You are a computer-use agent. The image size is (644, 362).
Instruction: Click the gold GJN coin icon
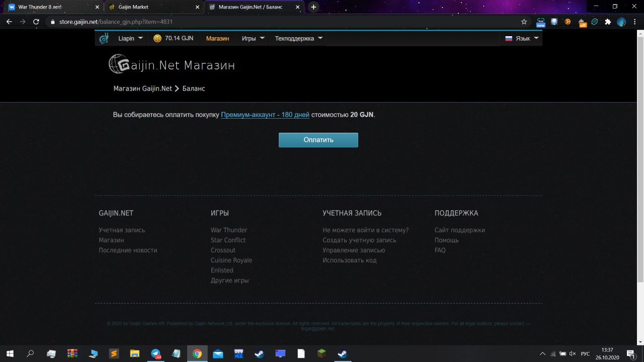pos(157,38)
